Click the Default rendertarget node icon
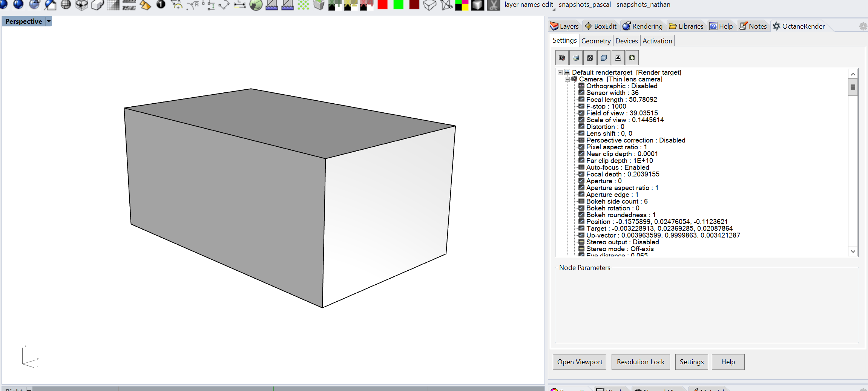This screenshot has height=391, width=868. click(567, 72)
